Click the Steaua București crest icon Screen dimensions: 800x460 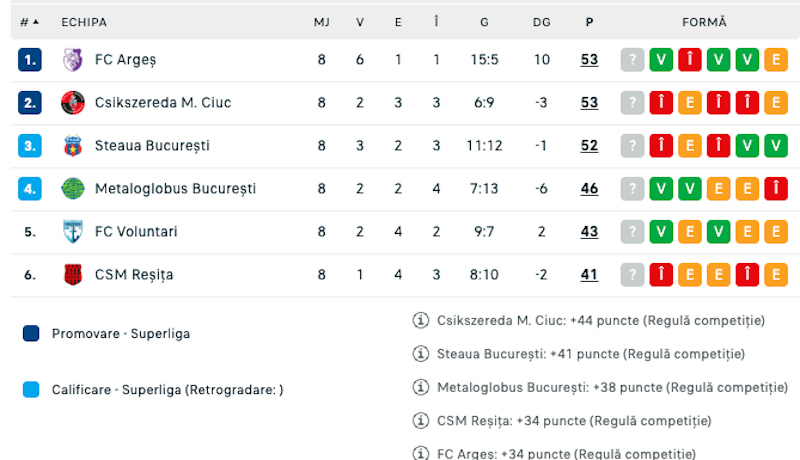pyautogui.click(x=72, y=145)
